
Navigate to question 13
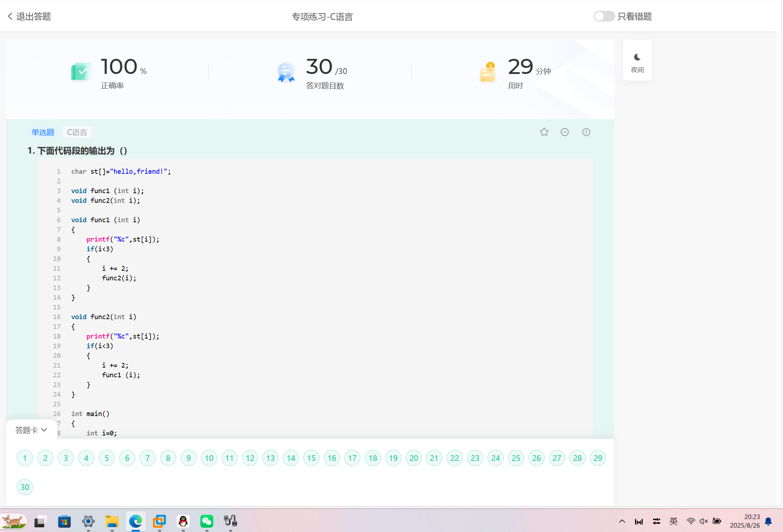coord(270,458)
